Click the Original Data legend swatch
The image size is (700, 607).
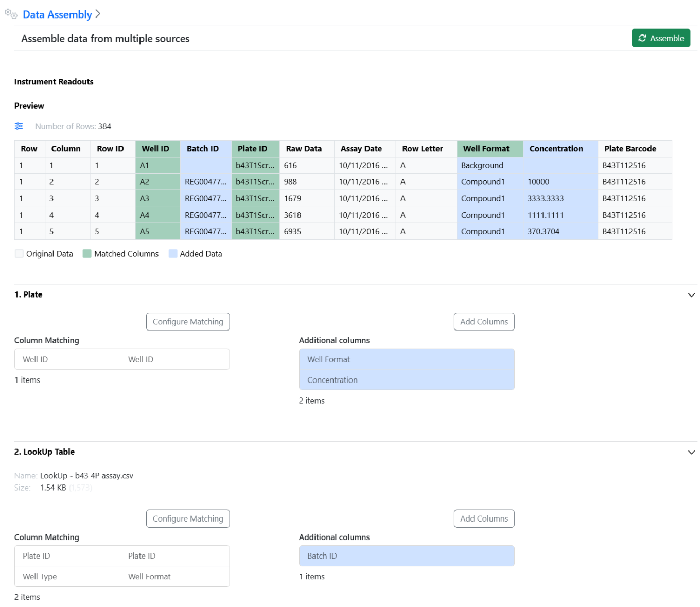19,254
